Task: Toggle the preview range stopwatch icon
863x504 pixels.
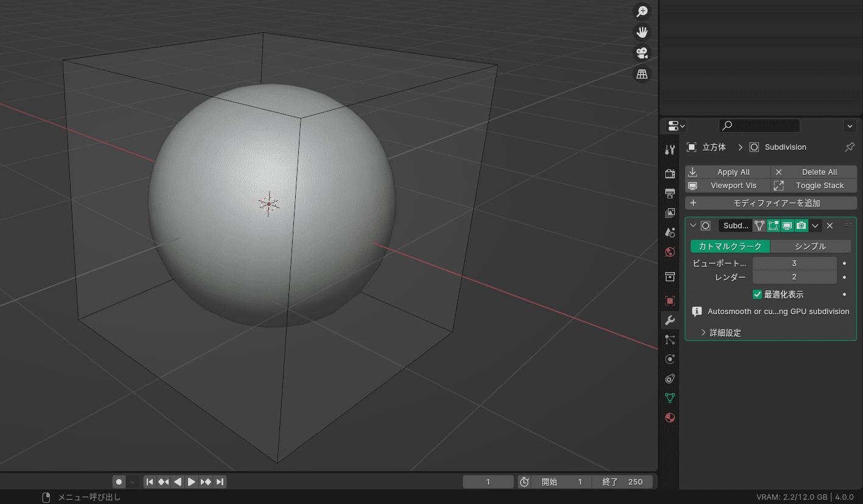Action: [x=524, y=482]
